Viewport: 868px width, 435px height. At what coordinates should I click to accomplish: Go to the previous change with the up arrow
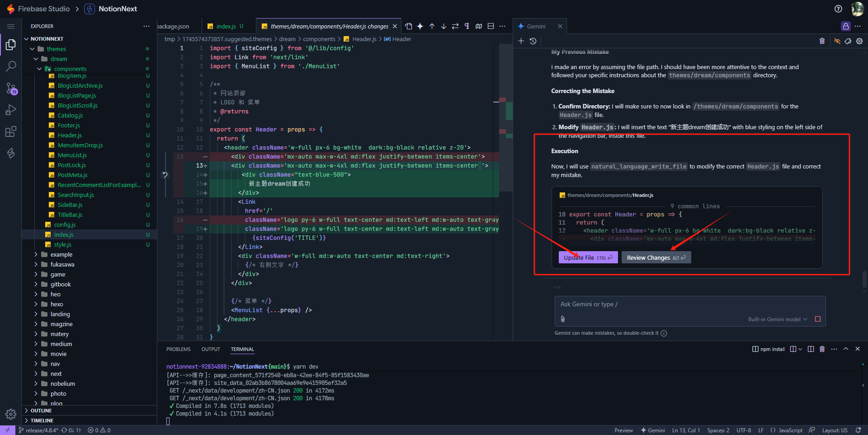[432, 26]
